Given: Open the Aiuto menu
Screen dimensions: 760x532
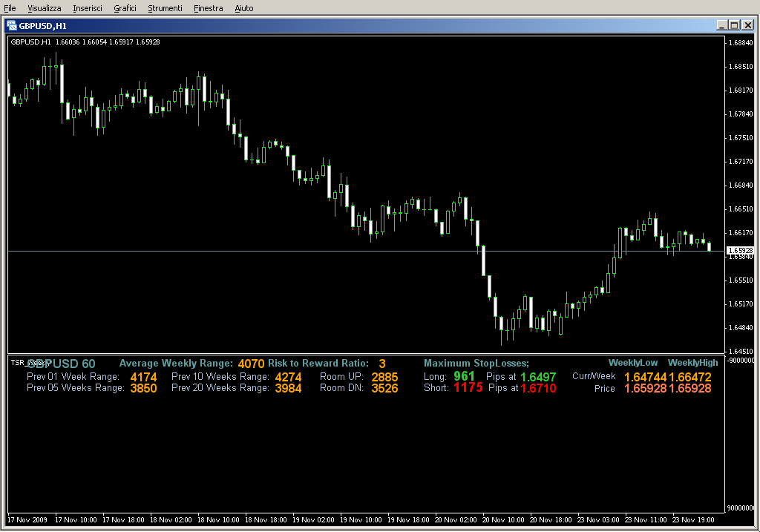Looking at the screenshot, I should (243, 8).
